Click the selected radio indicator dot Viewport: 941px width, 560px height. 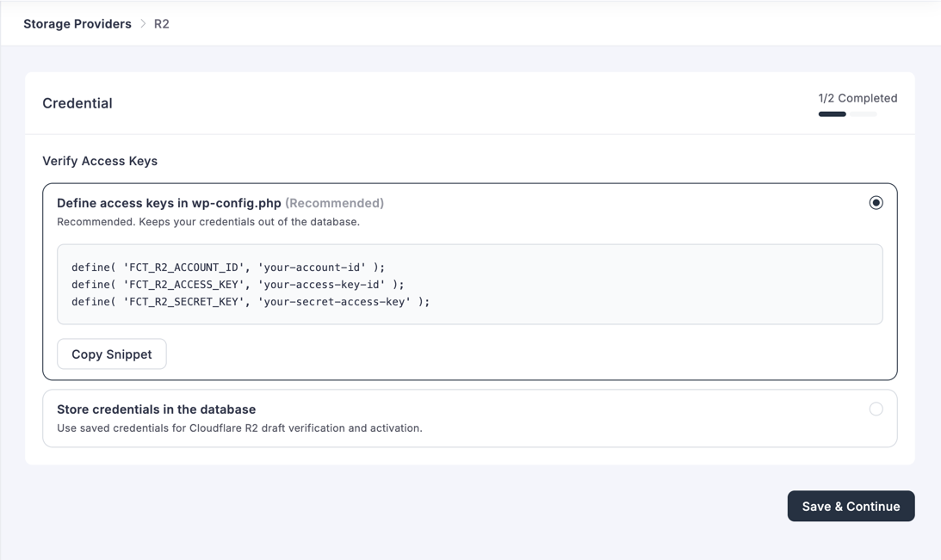(876, 202)
